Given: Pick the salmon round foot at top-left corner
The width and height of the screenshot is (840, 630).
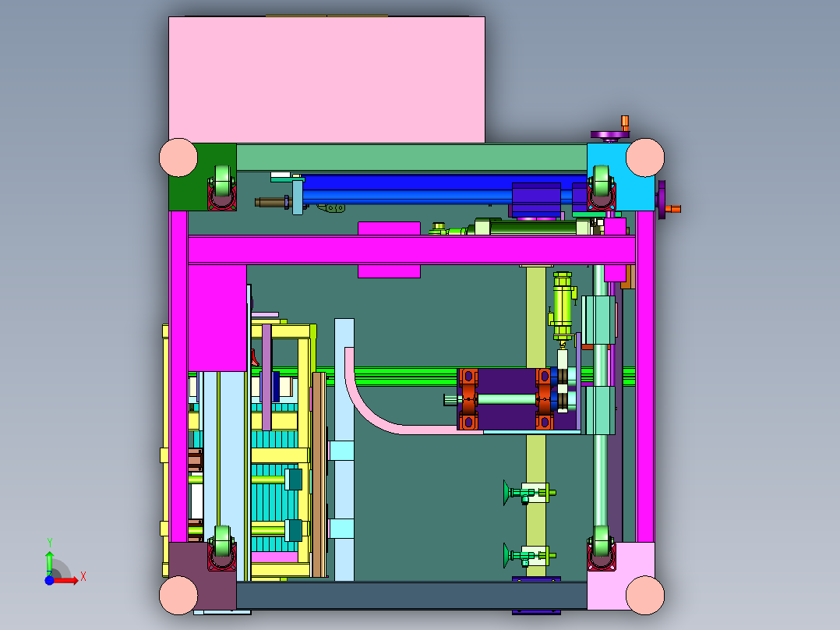Looking at the screenshot, I should [178, 157].
